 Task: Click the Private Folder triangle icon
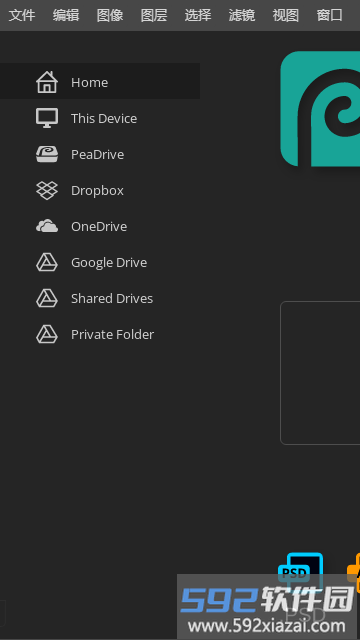click(47, 334)
